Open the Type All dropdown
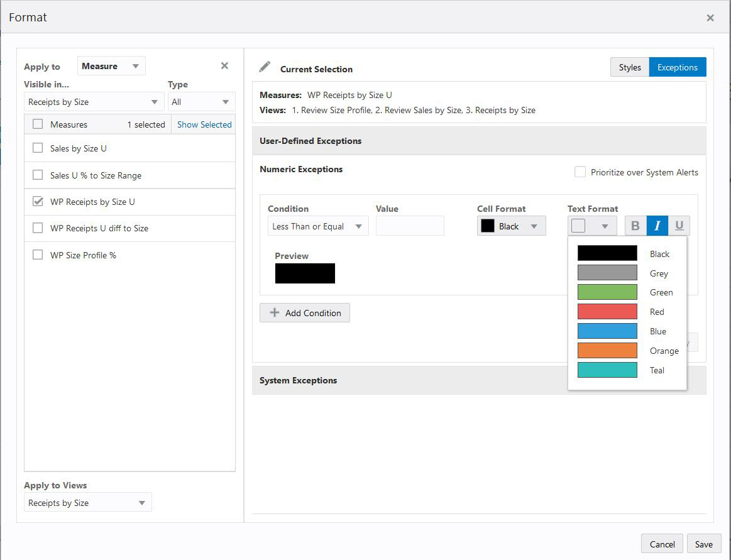 [201, 102]
